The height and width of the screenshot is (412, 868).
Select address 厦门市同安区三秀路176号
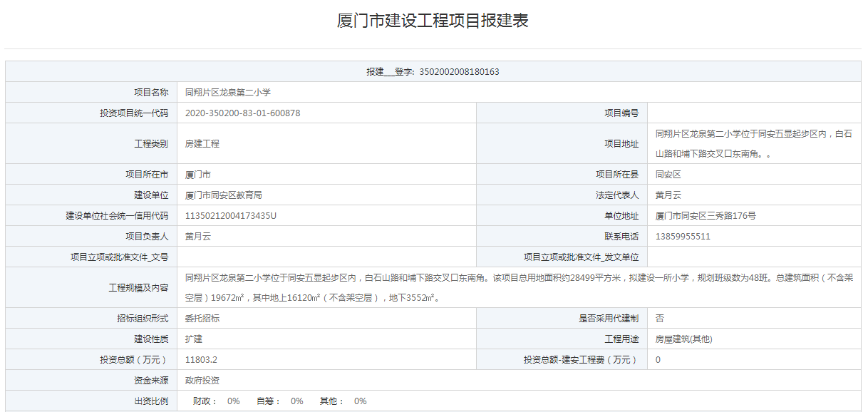[x=706, y=216]
